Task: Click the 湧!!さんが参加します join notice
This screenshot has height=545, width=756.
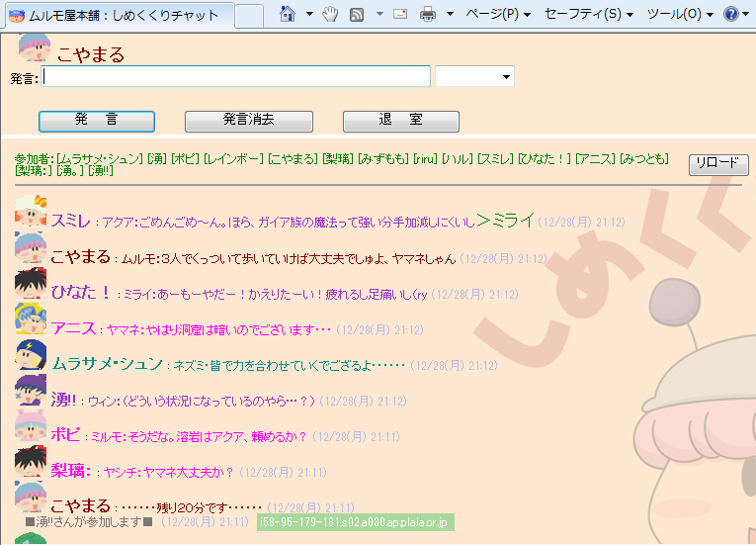Action: 89,522
